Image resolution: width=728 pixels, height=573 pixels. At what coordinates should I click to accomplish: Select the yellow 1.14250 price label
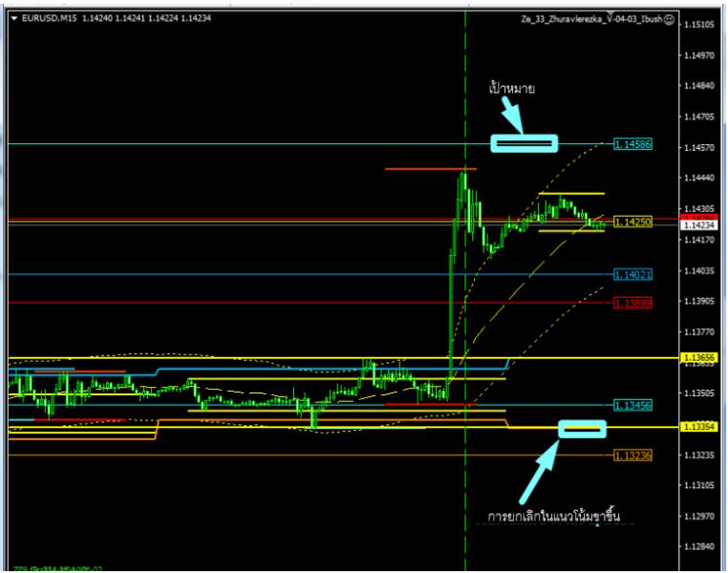point(632,223)
